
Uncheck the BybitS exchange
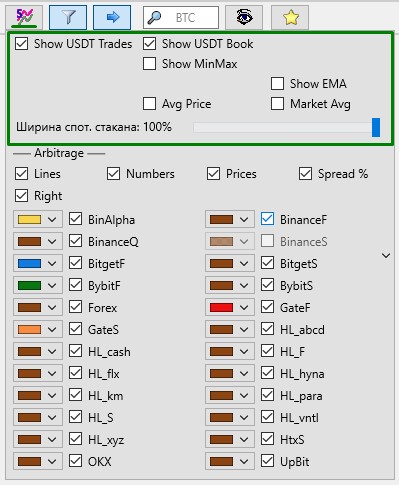[x=267, y=285]
